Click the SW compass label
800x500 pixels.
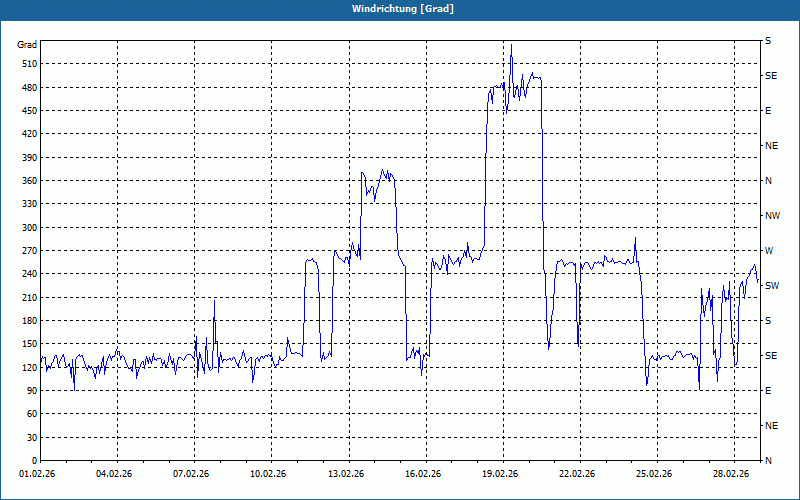pyautogui.click(x=772, y=286)
